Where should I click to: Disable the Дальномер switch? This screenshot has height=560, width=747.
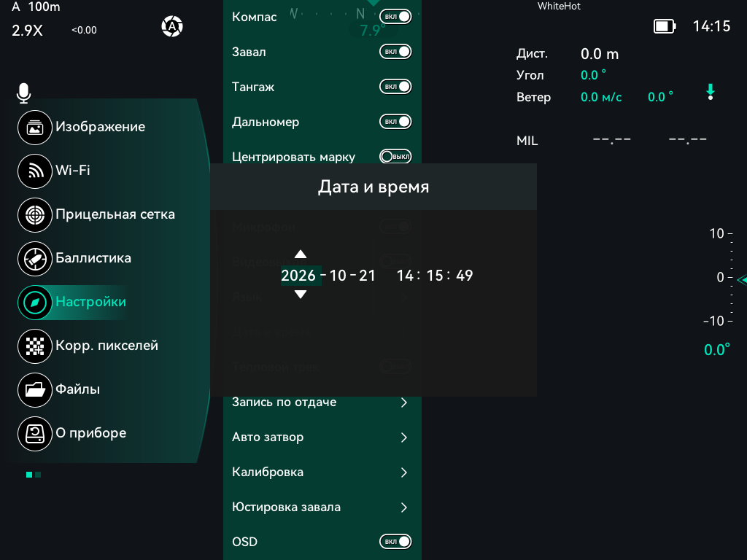(395, 122)
